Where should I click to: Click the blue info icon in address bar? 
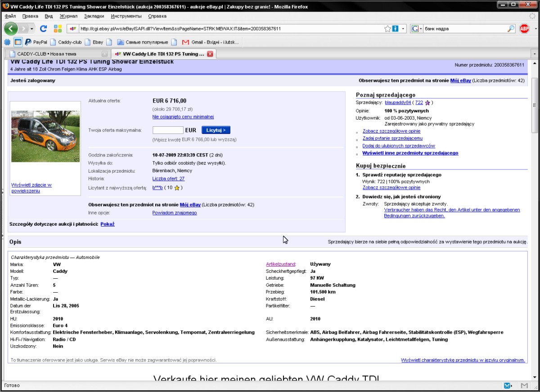pos(395,28)
